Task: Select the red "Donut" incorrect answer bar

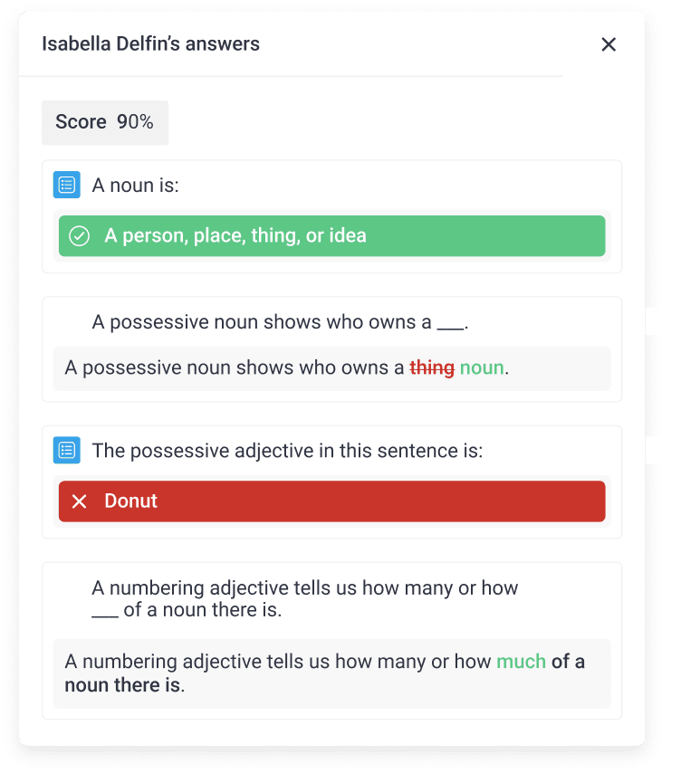Action: pyautogui.click(x=331, y=501)
